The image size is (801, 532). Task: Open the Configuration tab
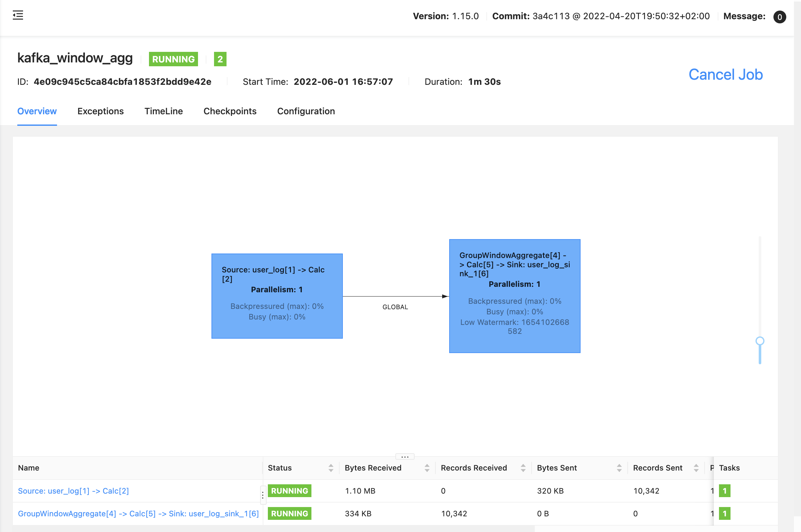tap(306, 111)
